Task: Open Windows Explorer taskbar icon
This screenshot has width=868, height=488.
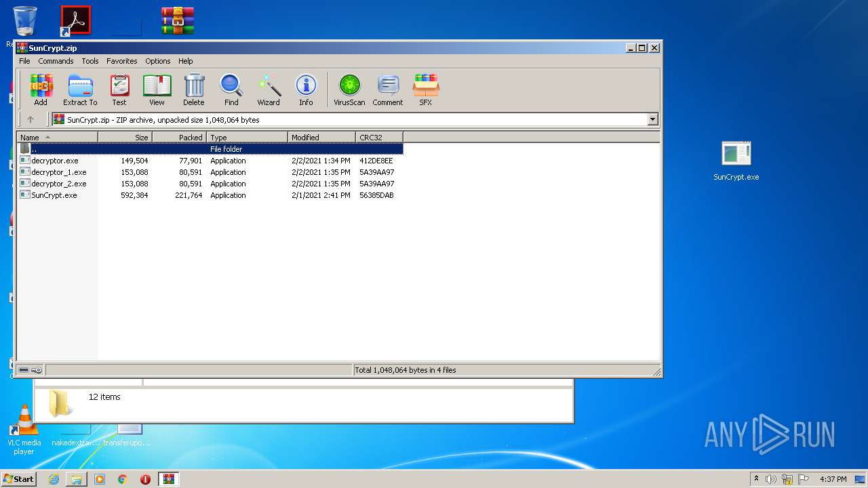Action: pos(77,479)
